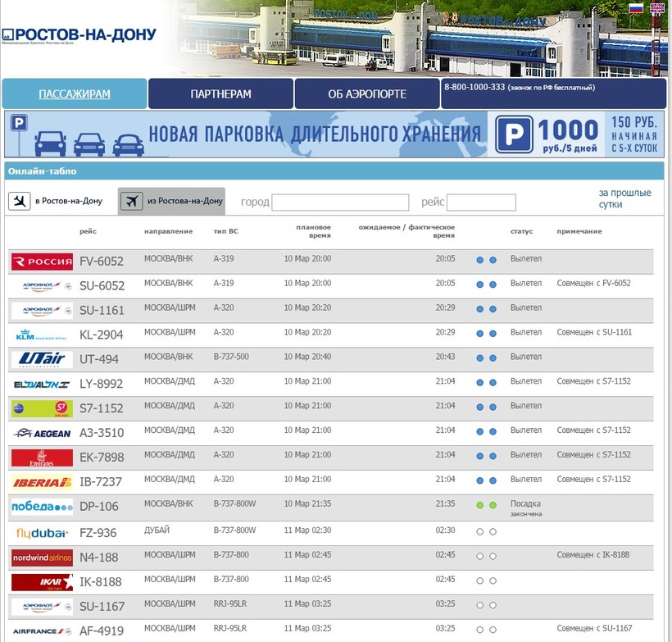Click the Emirates logo for flight EK-7898
Screen dimensions: 672x642
(x=42, y=458)
